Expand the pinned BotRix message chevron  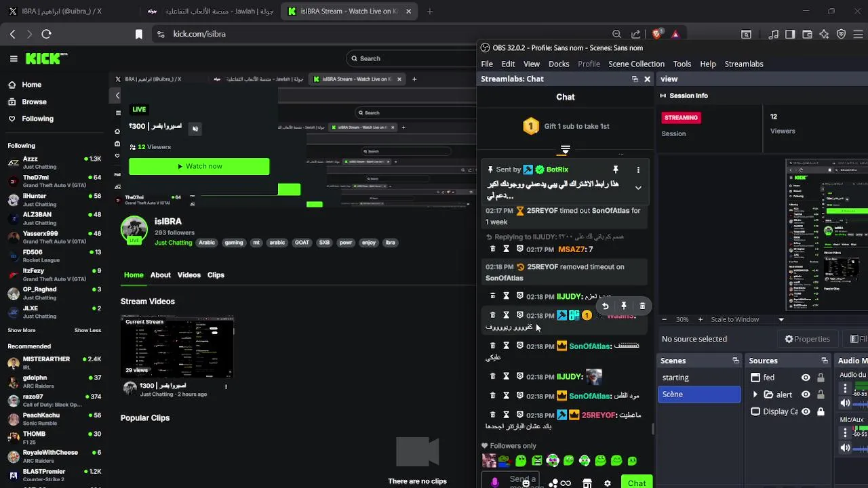pos(638,188)
